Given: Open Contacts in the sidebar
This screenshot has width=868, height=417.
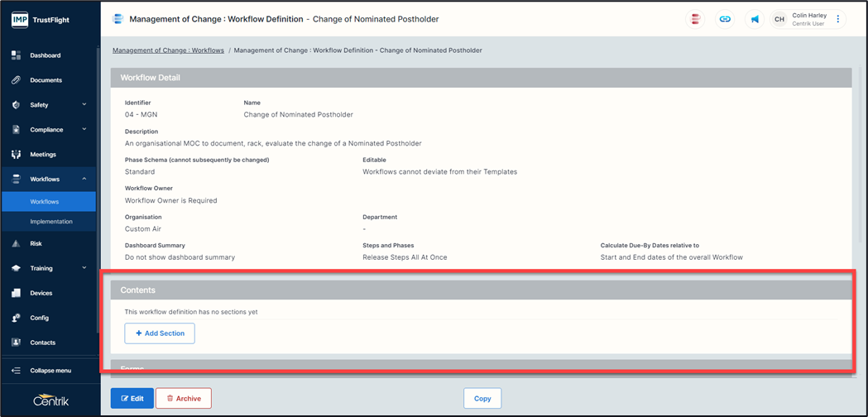Looking at the screenshot, I should point(42,343).
